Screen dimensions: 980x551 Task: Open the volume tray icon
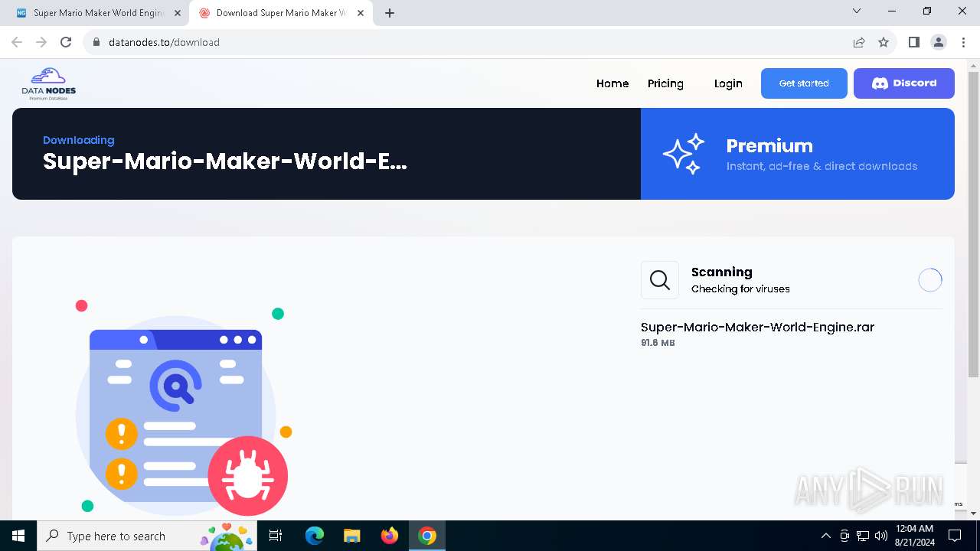[x=881, y=536]
